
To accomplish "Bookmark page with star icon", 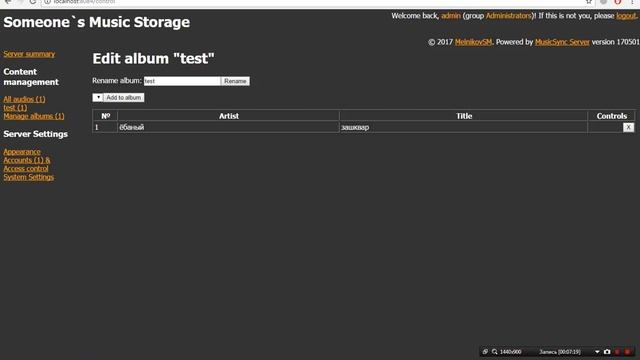I will 589,2.
